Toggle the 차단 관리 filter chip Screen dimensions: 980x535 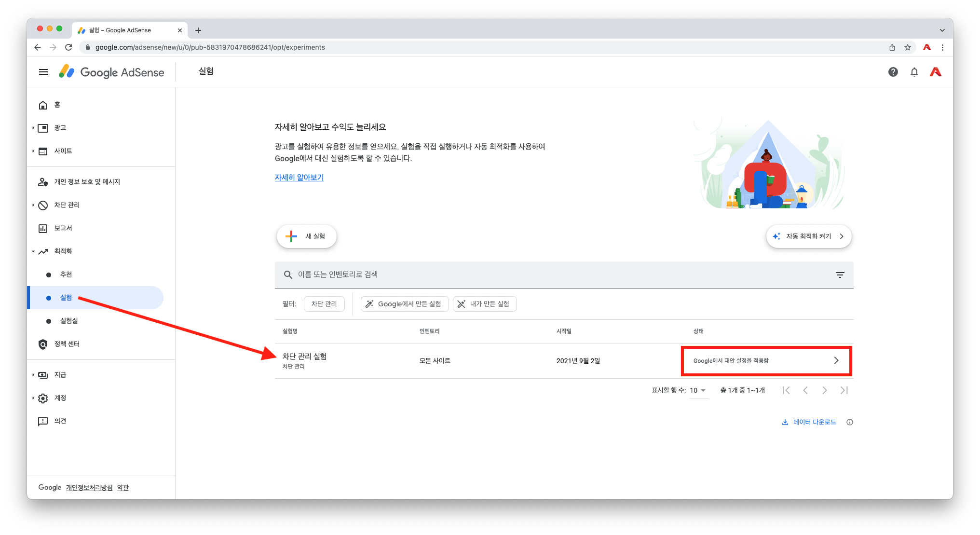click(x=324, y=304)
